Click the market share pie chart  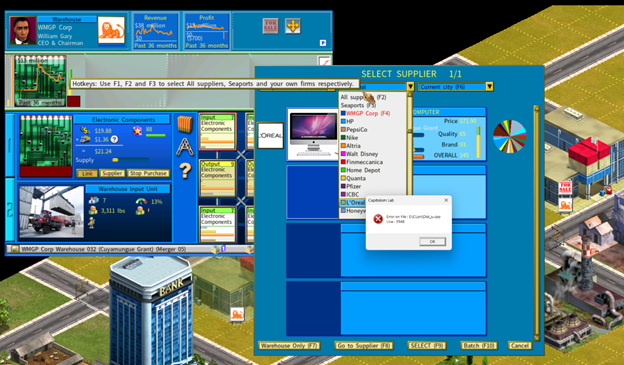[510, 136]
